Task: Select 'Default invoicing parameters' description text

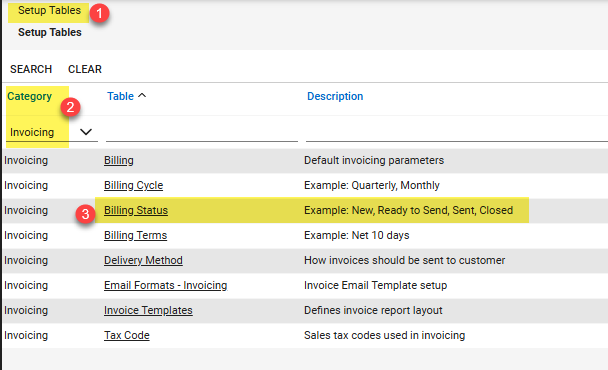Action: tap(374, 160)
